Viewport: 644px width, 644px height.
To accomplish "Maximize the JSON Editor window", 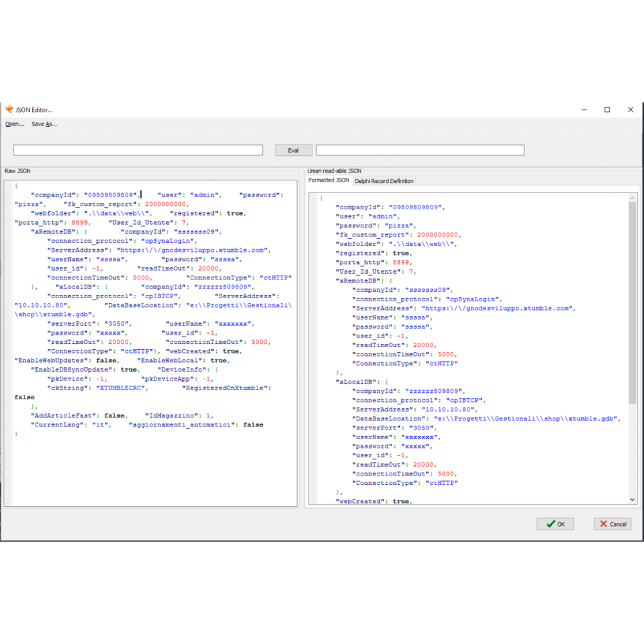I will 607,109.
